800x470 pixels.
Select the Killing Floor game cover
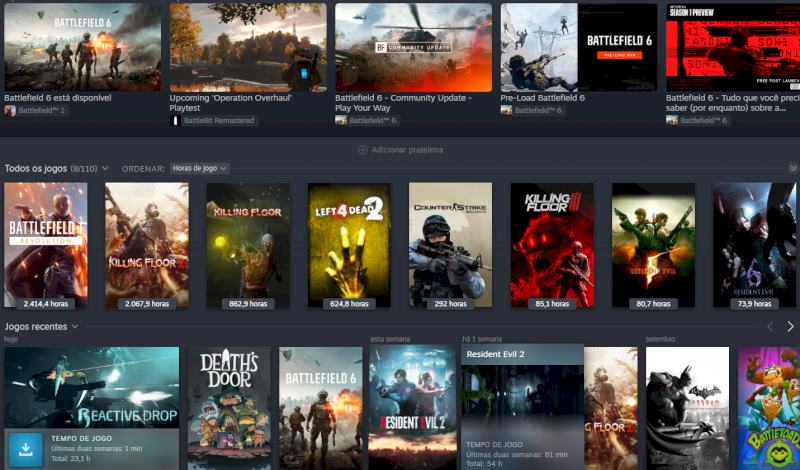248,245
